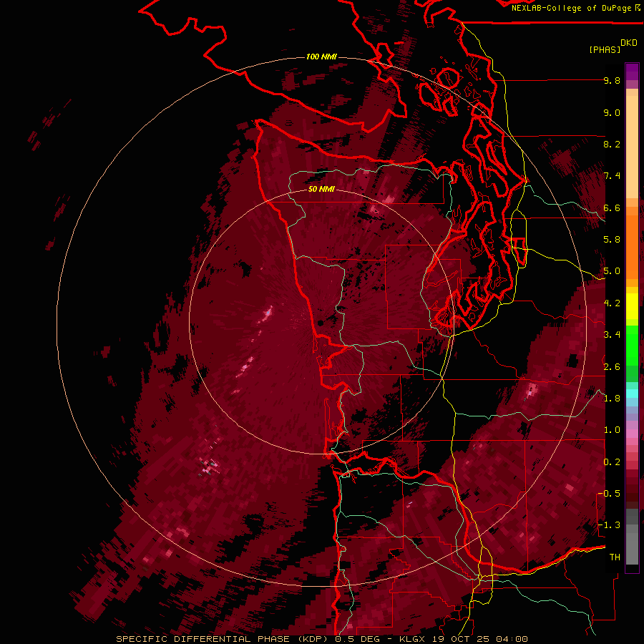Click the 2.6 value on color scale

tap(612, 367)
